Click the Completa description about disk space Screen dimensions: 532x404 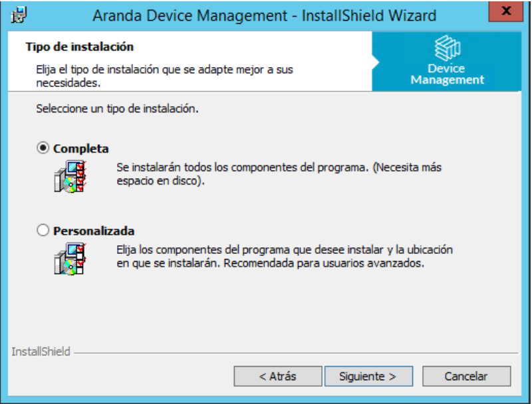279,174
